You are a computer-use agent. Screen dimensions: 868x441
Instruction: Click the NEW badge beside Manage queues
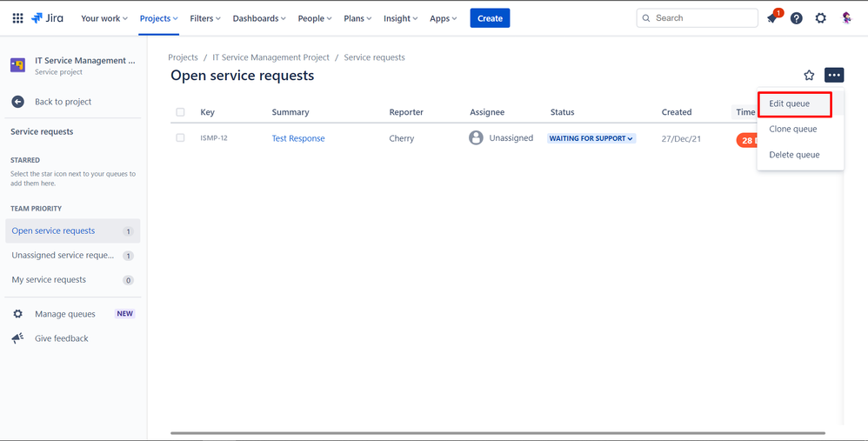point(125,314)
